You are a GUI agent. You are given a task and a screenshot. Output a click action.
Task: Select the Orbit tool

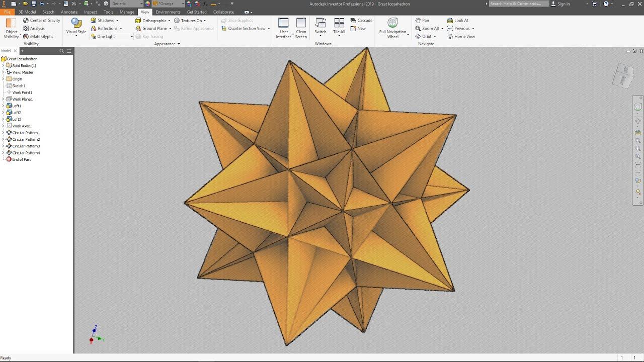coord(424,37)
